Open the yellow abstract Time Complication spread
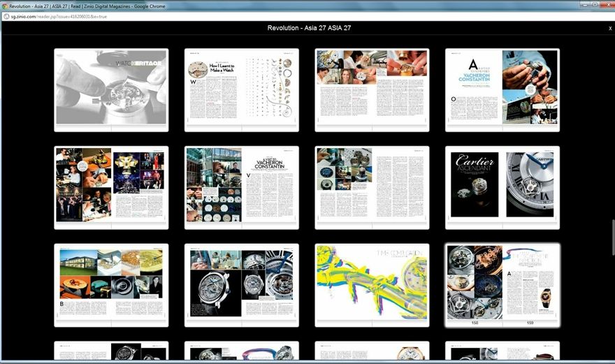This screenshot has height=364, width=615. tap(372, 285)
